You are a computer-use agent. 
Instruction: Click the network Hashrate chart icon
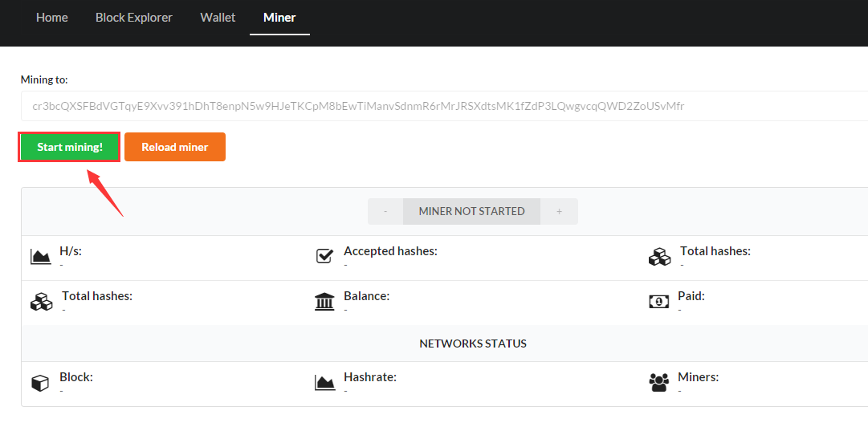click(324, 383)
